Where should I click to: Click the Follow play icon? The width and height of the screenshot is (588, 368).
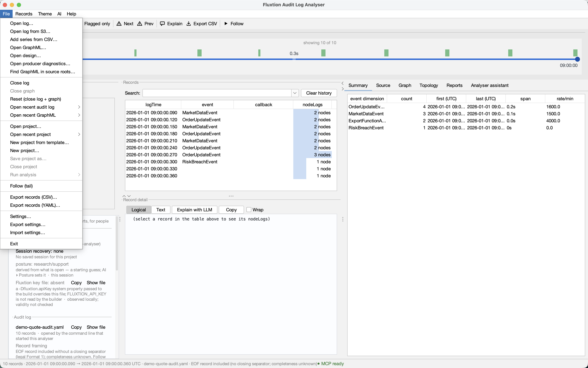pyautogui.click(x=226, y=24)
